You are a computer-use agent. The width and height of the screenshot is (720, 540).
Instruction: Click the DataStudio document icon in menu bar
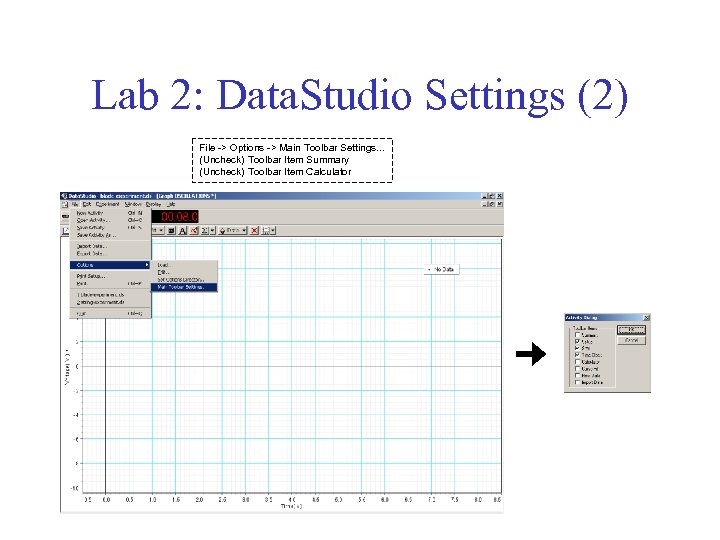pos(65,204)
